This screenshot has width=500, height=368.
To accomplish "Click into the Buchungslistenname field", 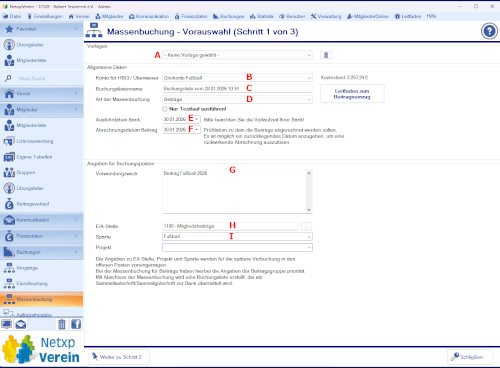I will pos(237,89).
